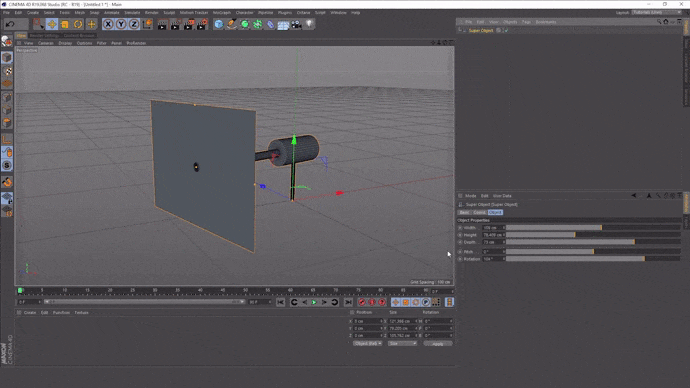Activate the Rotate tool

pos(78,24)
